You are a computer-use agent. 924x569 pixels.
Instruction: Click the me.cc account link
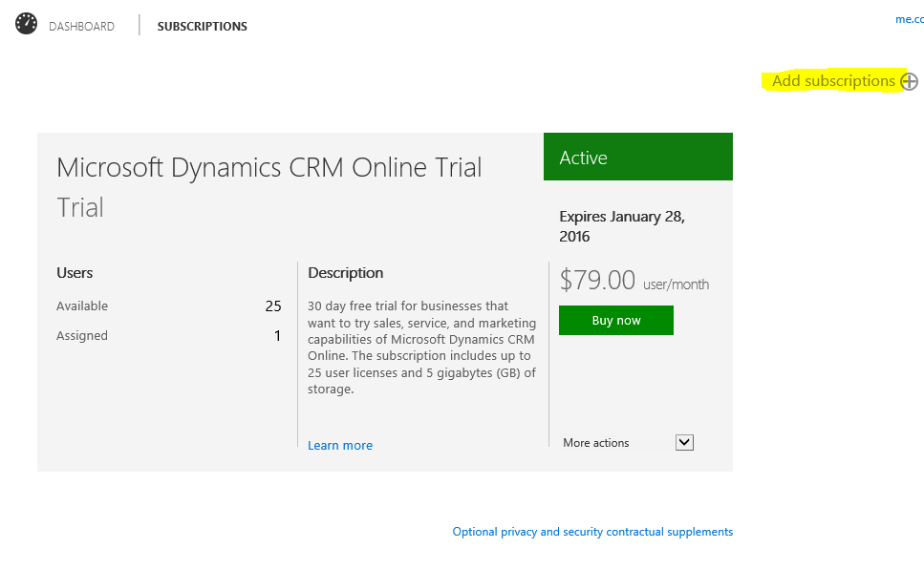(909, 19)
